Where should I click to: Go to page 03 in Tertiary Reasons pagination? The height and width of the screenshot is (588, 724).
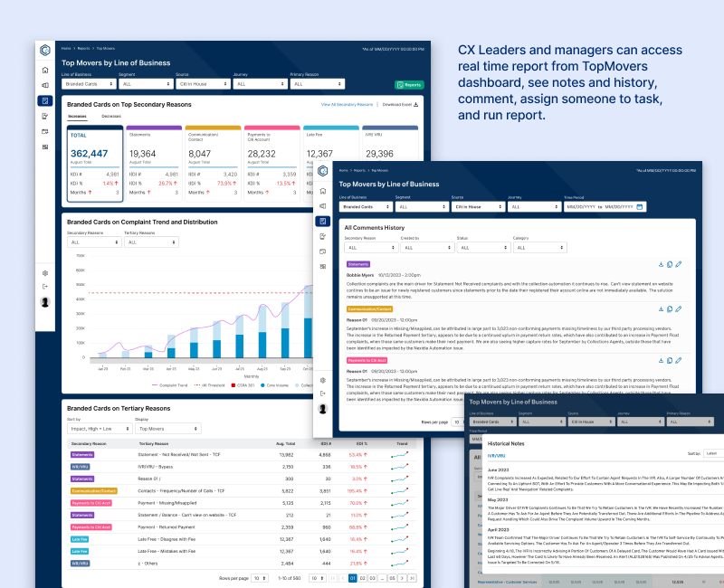[372, 578]
